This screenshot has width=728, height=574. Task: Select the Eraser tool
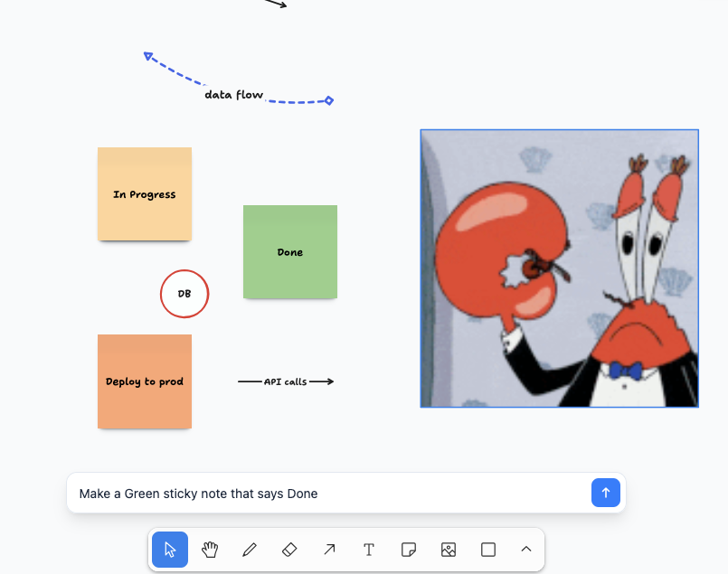tap(289, 550)
